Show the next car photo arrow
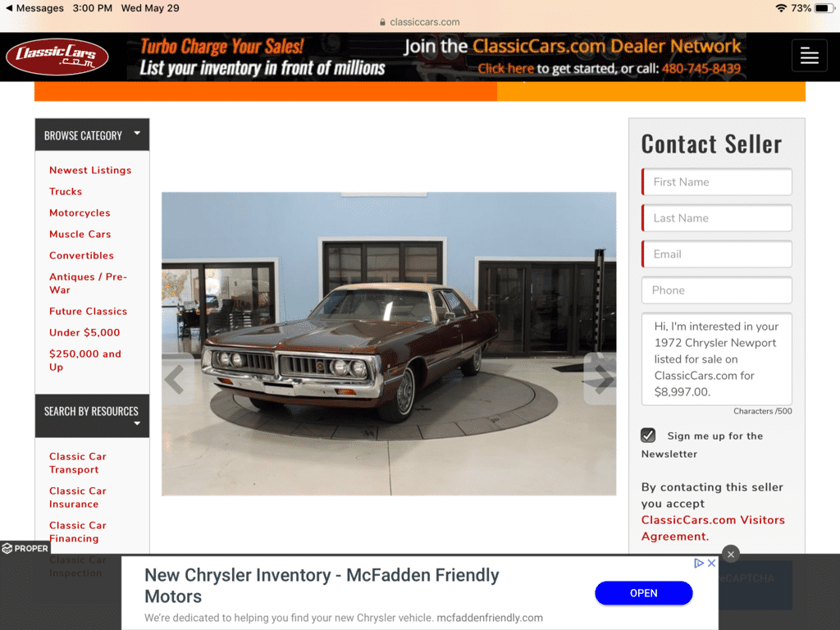Image resolution: width=840 pixels, height=630 pixels. [602, 379]
